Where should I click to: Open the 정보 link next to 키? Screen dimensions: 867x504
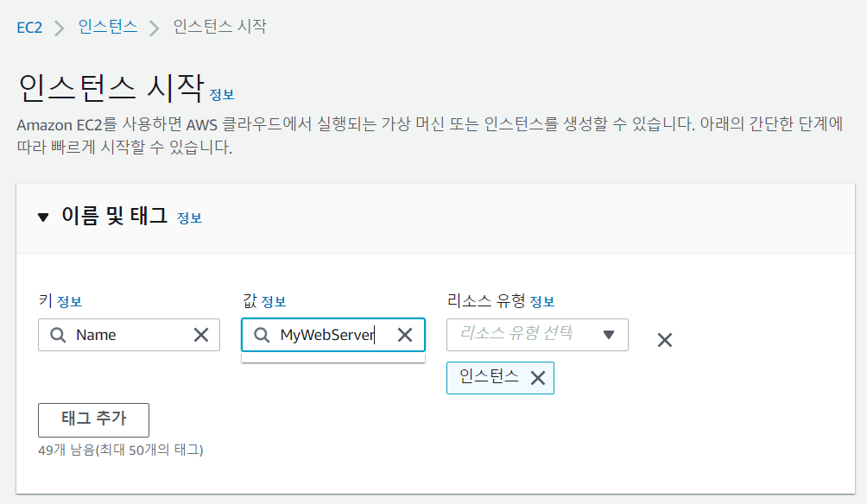[70, 302]
